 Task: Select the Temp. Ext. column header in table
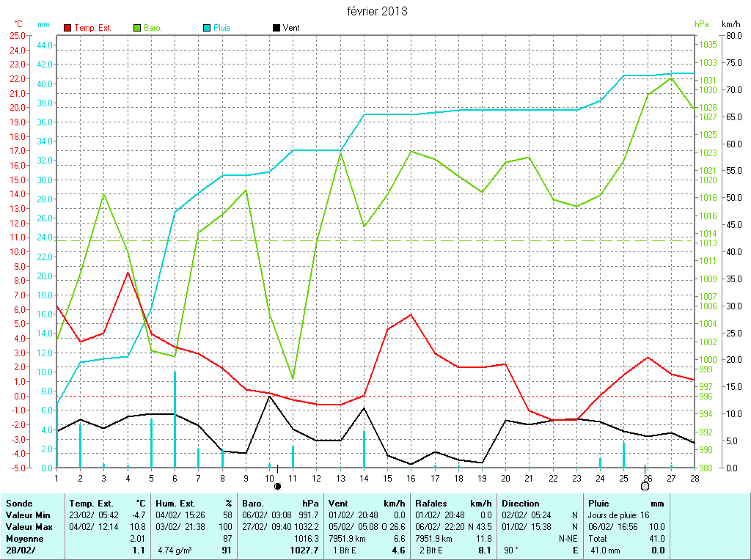tap(92, 504)
